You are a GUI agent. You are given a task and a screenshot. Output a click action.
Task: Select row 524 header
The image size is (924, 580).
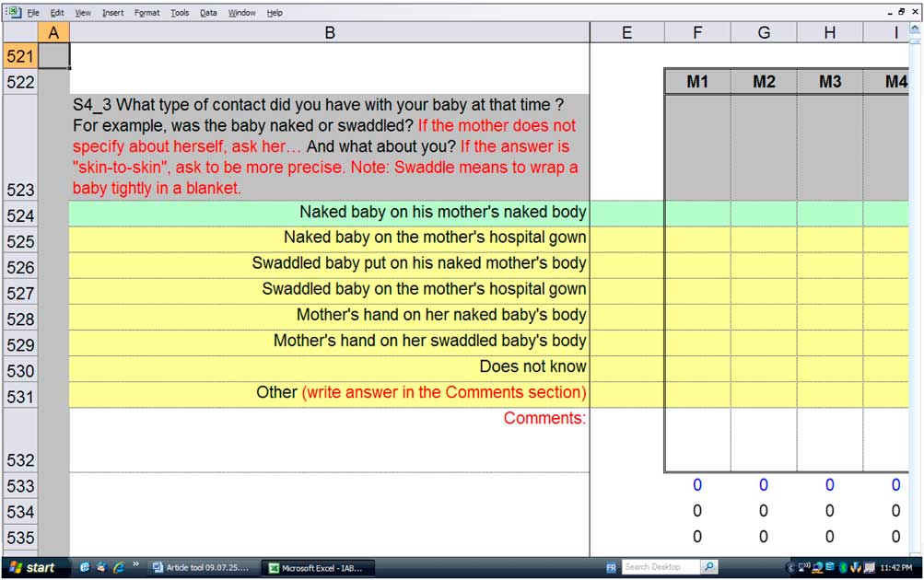coord(19,215)
